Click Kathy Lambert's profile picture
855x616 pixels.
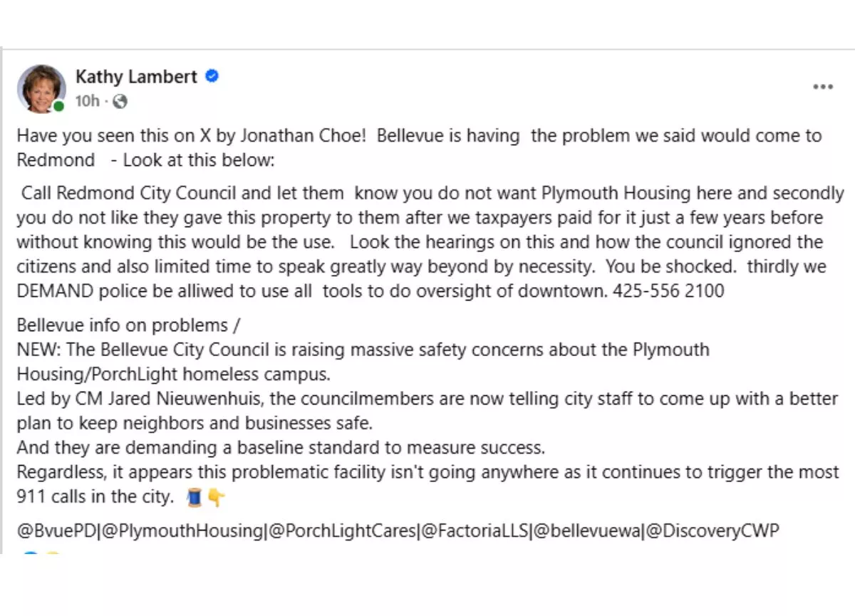tap(41, 88)
